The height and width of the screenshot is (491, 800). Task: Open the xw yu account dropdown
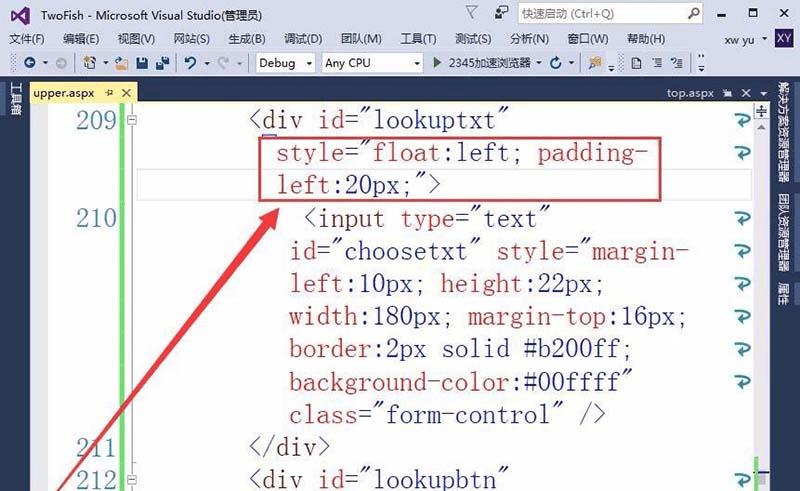[764, 39]
